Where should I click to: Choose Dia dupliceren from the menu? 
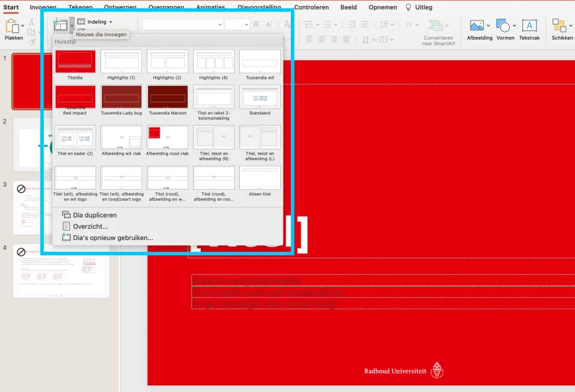click(x=95, y=216)
